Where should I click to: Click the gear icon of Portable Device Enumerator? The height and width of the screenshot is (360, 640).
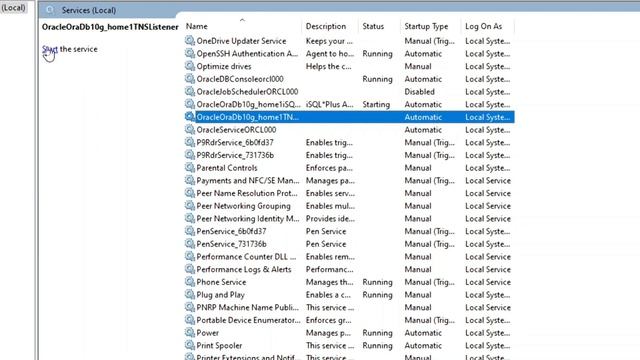[189, 320]
